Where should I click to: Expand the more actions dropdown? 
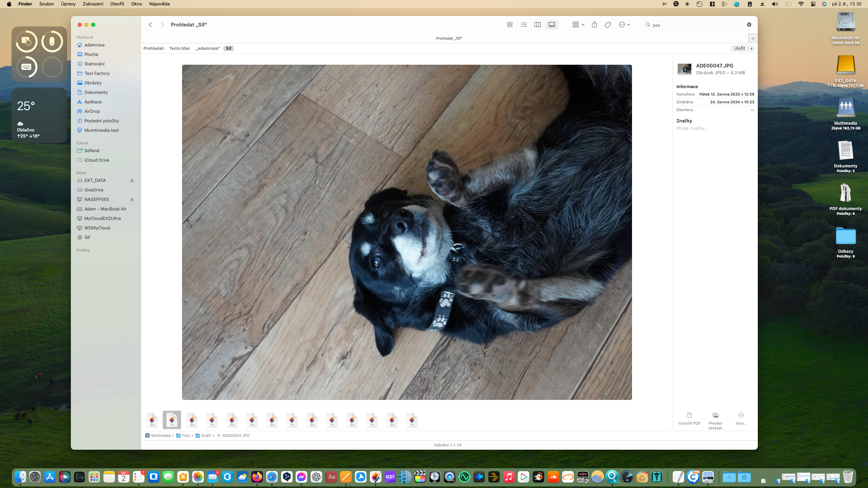624,25
